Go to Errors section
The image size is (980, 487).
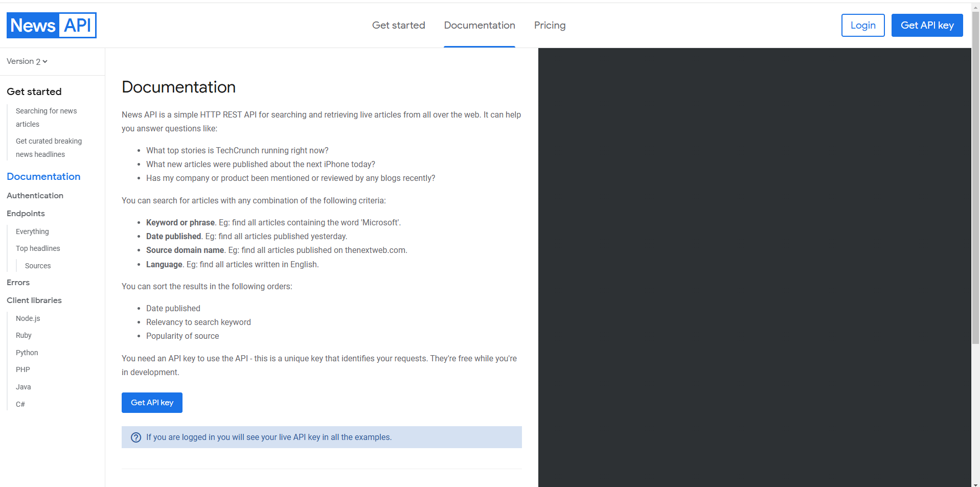tap(18, 283)
